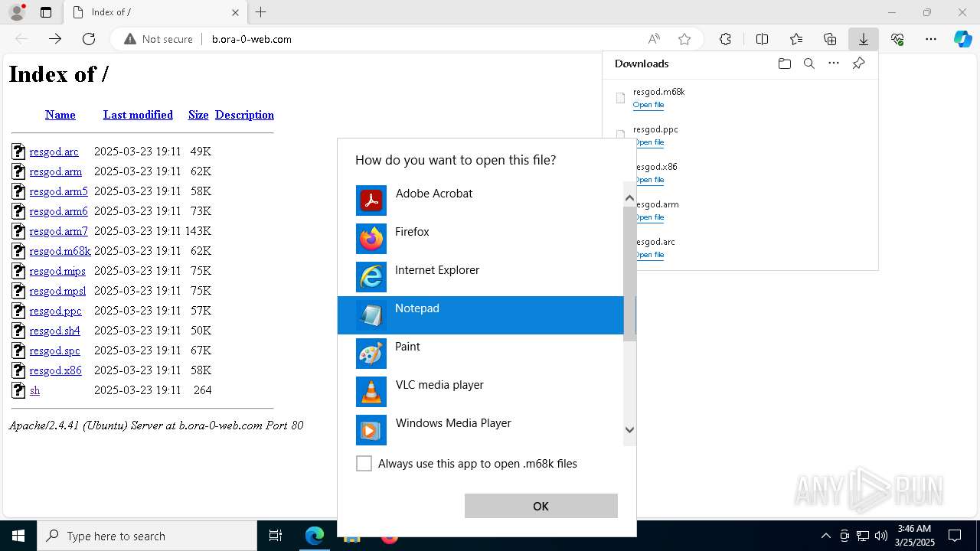Toggle the Downloads toolbar icon
Image resolution: width=980 pixels, height=551 pixels.
pos(864,39)
